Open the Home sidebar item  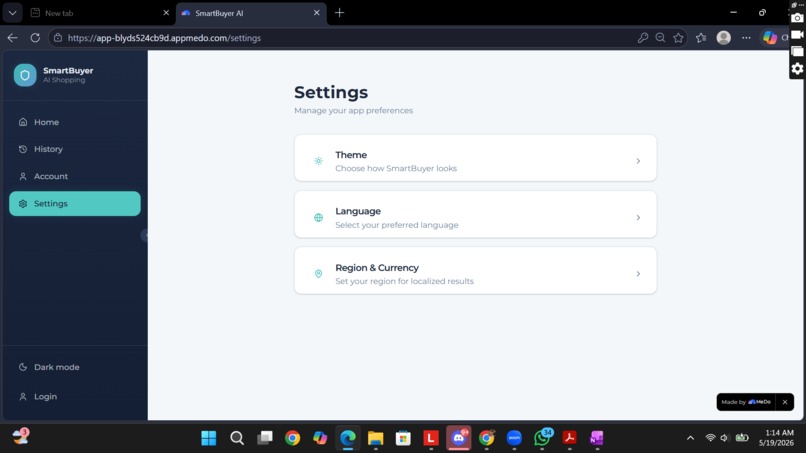click(x=75, y=122)
